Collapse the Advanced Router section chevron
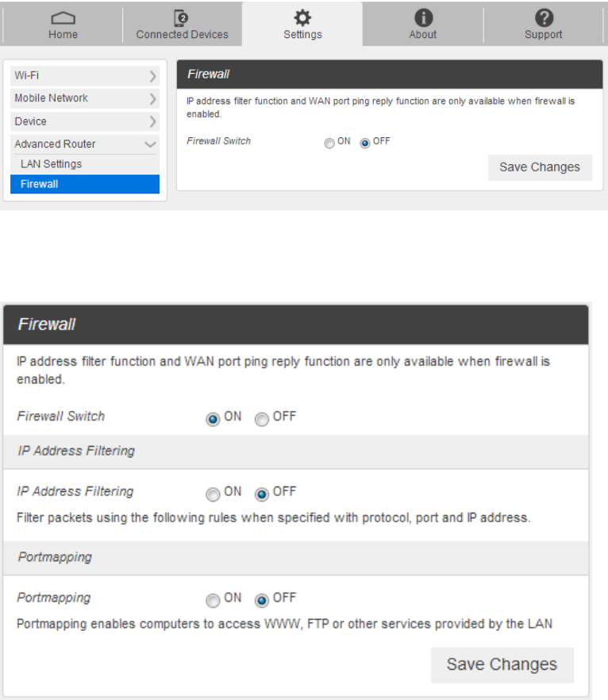 pyautogui.click(x=151, y=144)
